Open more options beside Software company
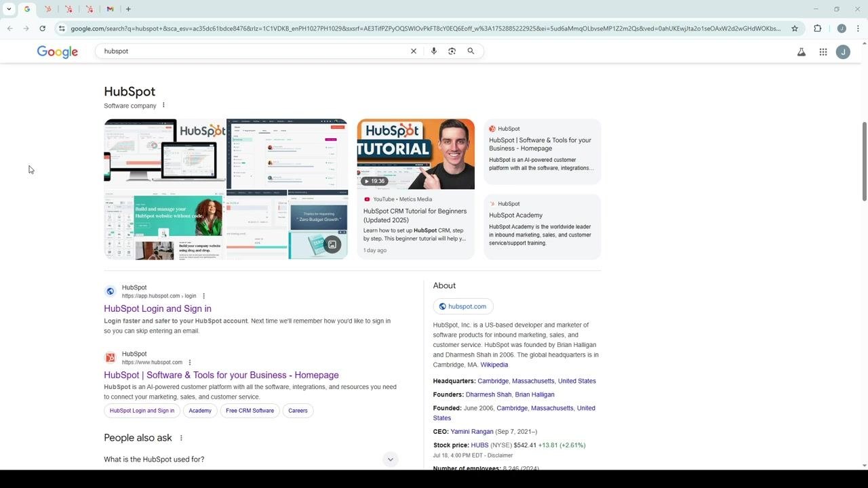This screenshot has width=868, height=488. coord(163,105)
